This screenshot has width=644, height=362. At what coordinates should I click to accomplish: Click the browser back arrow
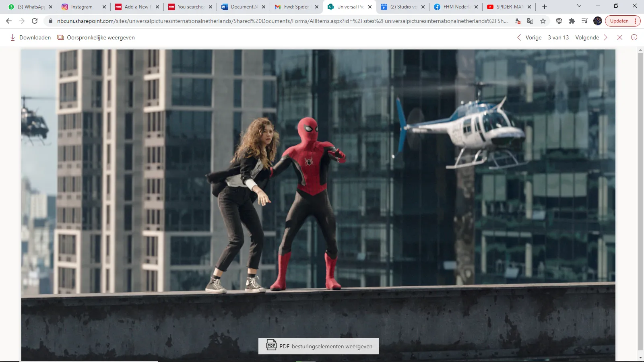click(9, 21)
